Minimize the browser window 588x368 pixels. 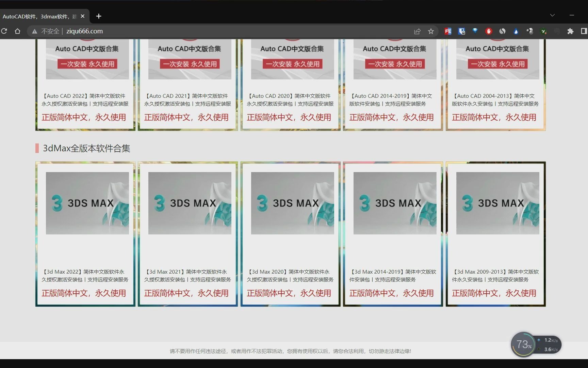pos(572,15)
